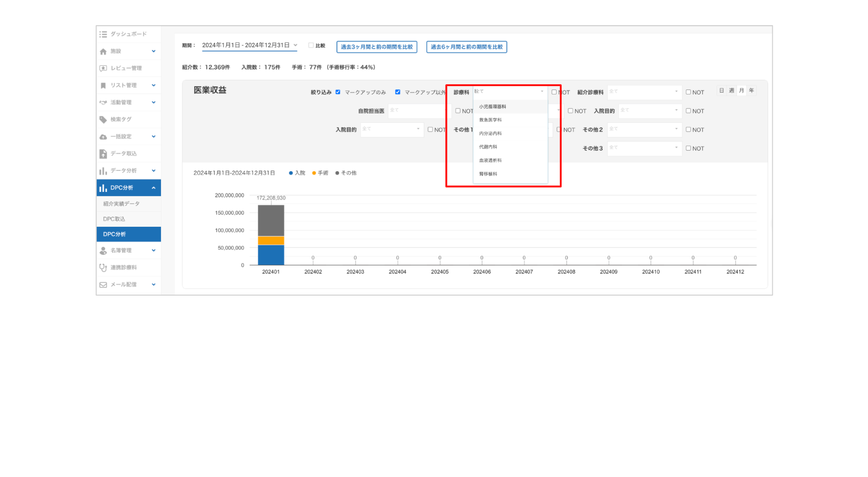
Task: Open the 期間 date range dropdown
Action: click(250, 45)
